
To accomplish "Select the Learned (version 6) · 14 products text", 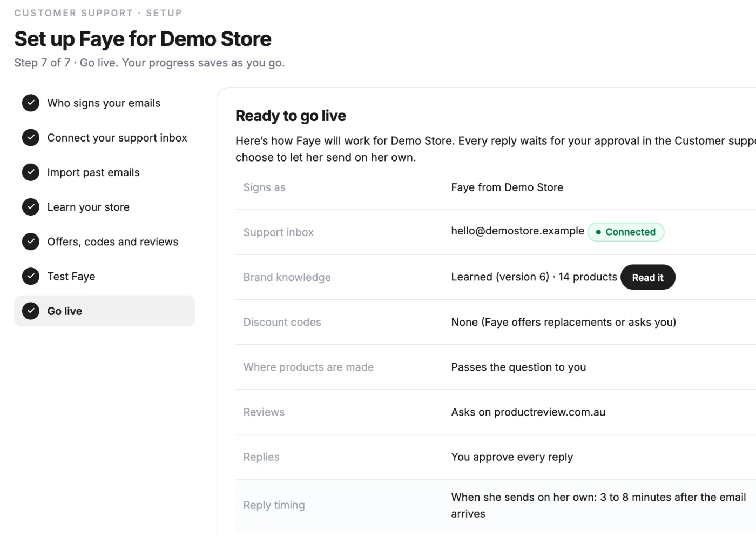I will pyautogui.click(x=534, y=277).
